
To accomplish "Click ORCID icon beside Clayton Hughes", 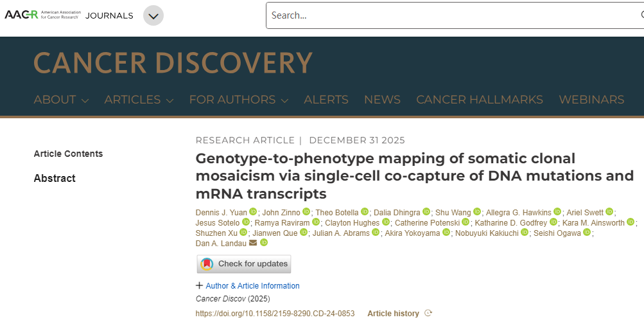I will click(385, 222).
